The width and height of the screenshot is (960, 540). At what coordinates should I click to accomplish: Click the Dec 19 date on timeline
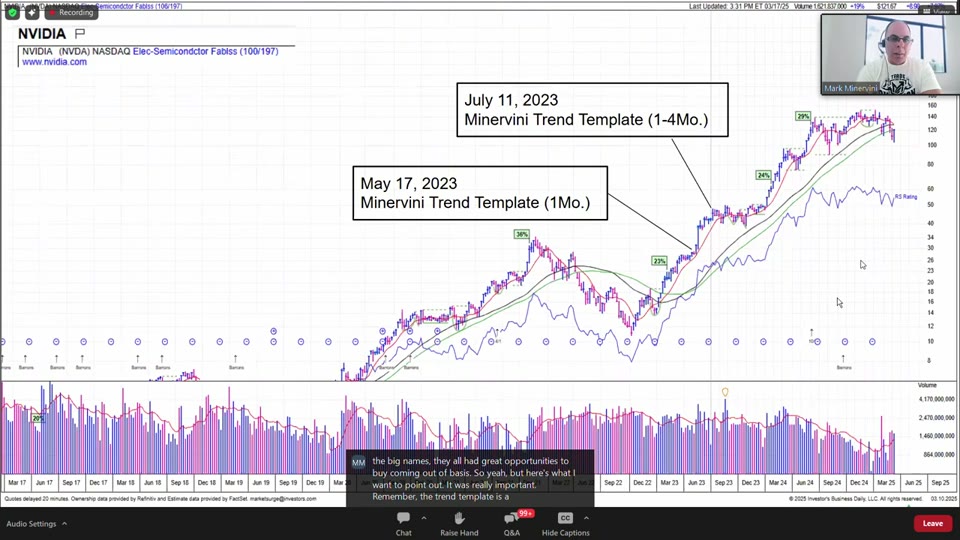click(315, 482)
